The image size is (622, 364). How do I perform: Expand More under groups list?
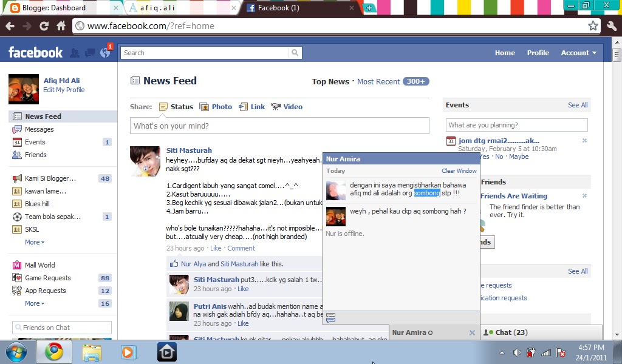(35, 242)
